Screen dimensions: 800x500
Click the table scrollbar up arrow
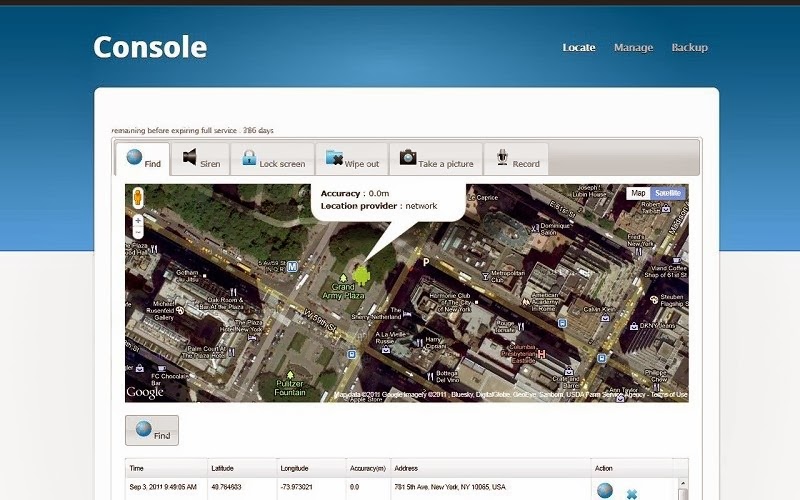(683, 483)
